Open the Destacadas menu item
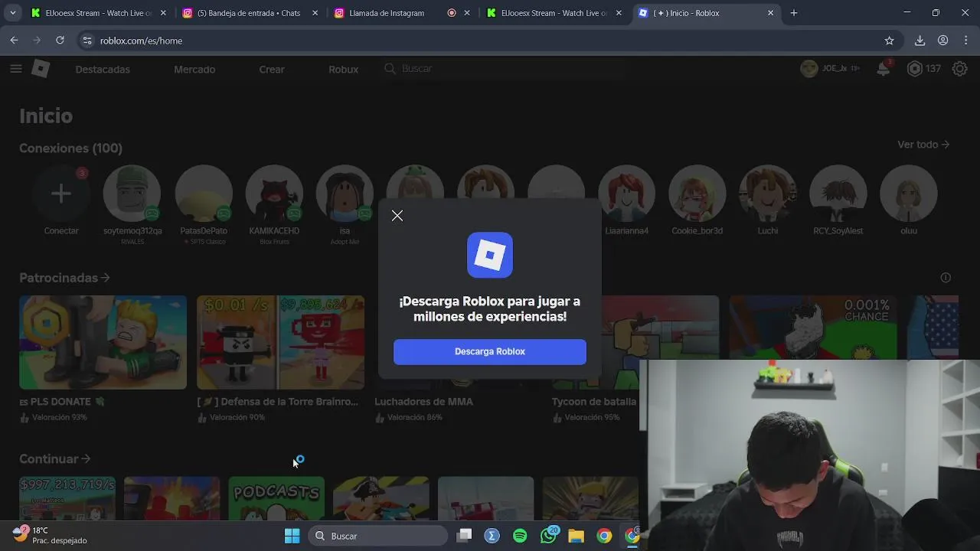This screenshot has height=551, width=980. coord(103,69)
